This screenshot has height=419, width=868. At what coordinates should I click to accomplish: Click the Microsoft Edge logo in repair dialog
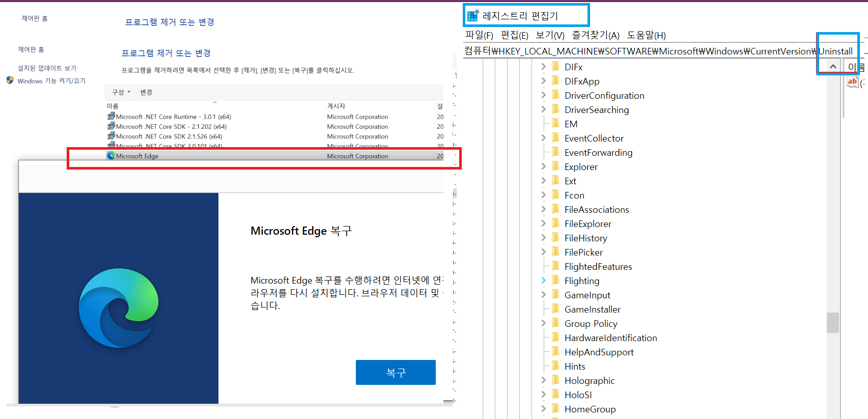(x=119, y=308)
